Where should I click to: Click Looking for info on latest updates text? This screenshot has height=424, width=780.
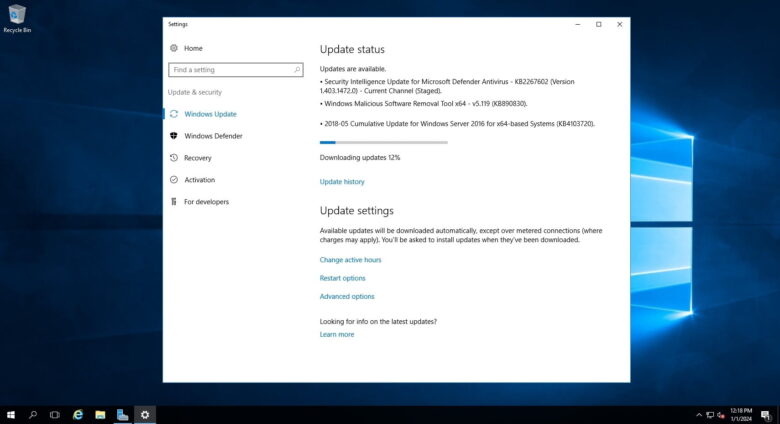378,321
